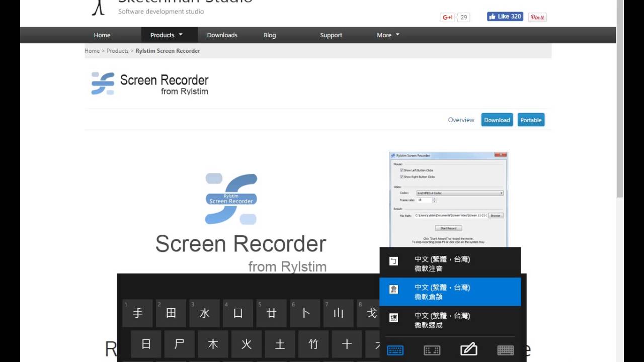Go to the Downloads page
Viewport: 644px width, 362px height.
[222, 35]
